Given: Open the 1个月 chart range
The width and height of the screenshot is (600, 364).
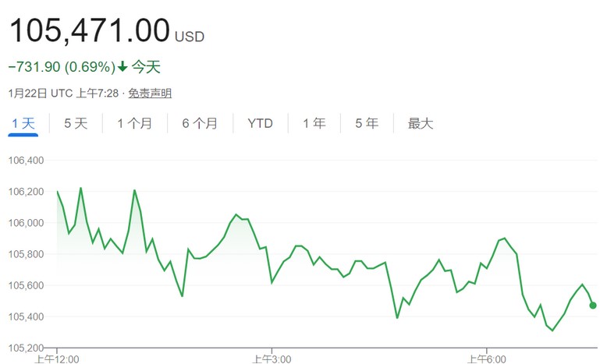Looking at the screenshot, I should click(x=134, y=123).
